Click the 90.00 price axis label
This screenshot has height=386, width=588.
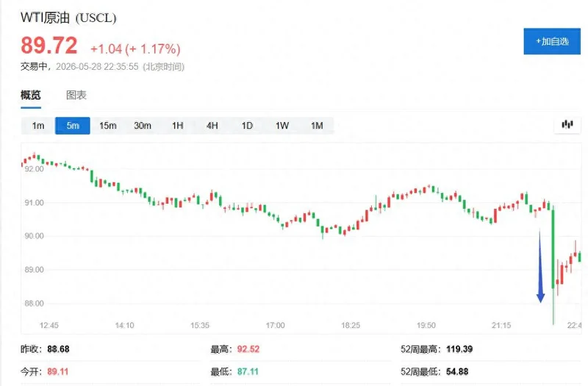[x=34, y=236]
